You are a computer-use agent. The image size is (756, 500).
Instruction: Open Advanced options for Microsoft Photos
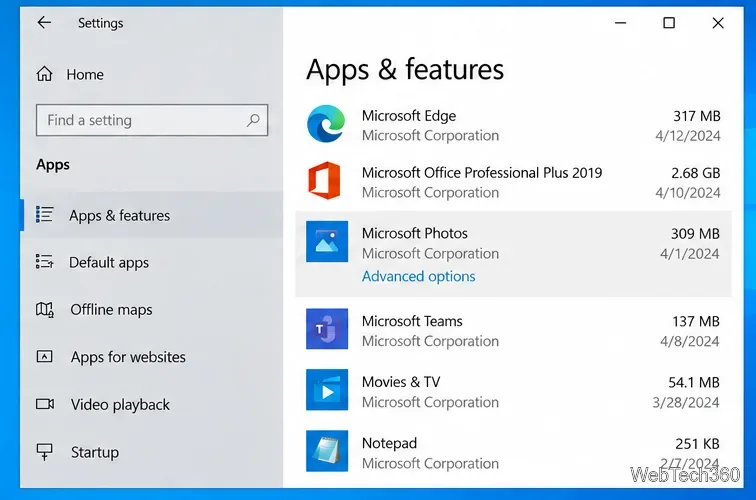[x=418, y=276]
